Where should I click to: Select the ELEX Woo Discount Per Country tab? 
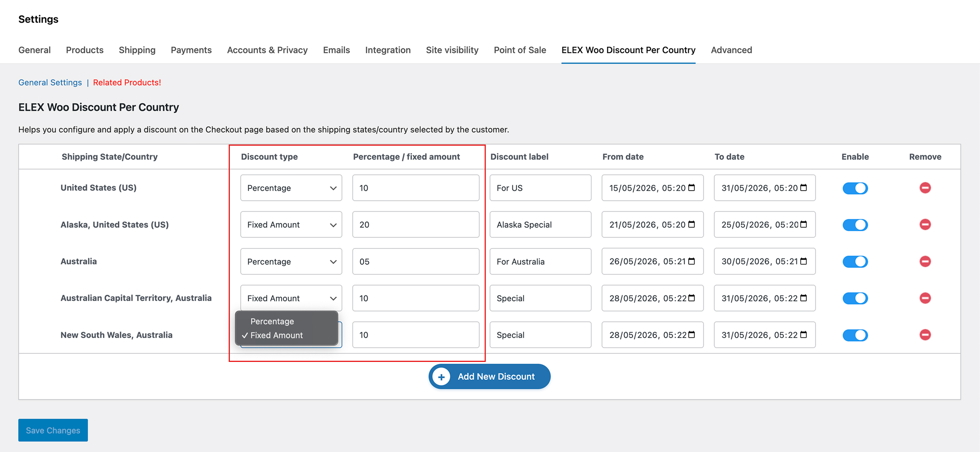coord(629,50)
